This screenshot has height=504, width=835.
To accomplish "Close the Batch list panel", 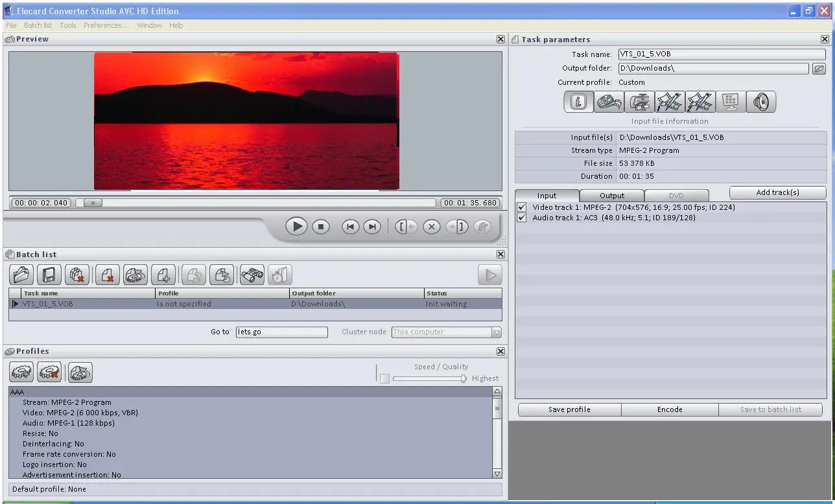I will tap(500, 255).
